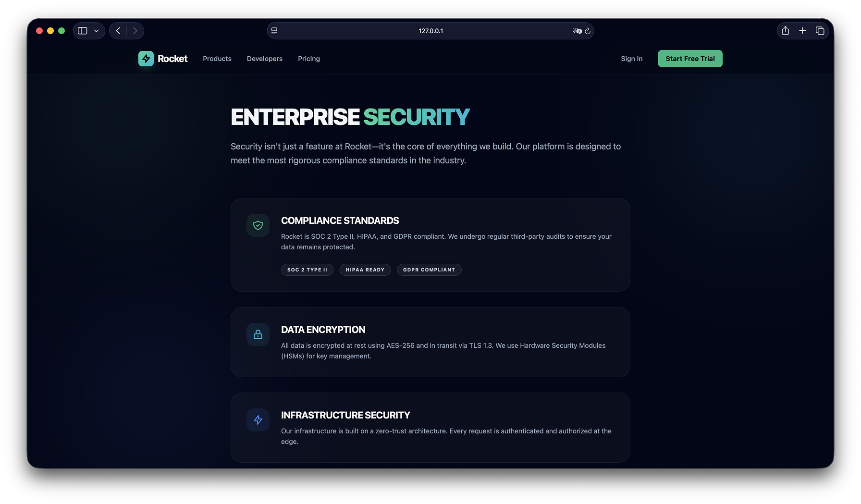Viewport: 861px width, 504px height.
Task: Select the HIPAA READY badge
Action: coord(365,270)
